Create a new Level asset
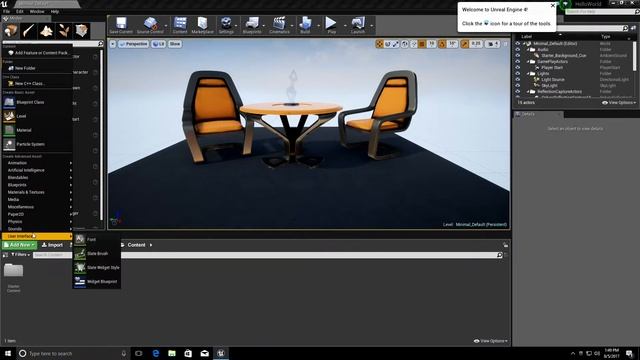Viewport: 640px width, 360px height. (x=38, y=116)
